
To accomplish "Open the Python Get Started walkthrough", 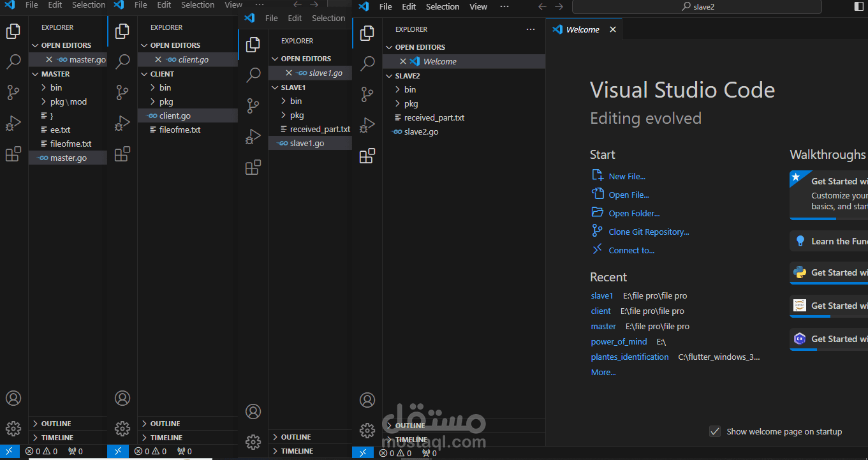I will pos(829,272).
